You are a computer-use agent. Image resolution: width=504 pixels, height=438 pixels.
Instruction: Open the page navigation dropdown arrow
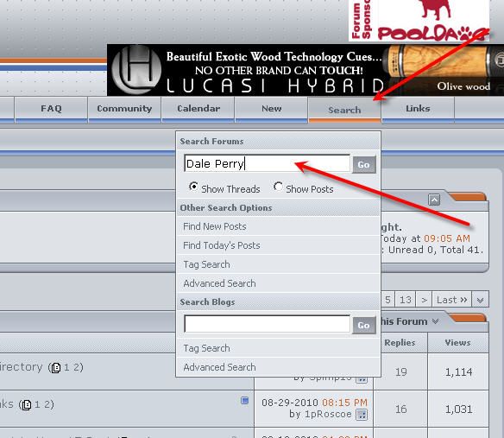[x=480, y=300]
